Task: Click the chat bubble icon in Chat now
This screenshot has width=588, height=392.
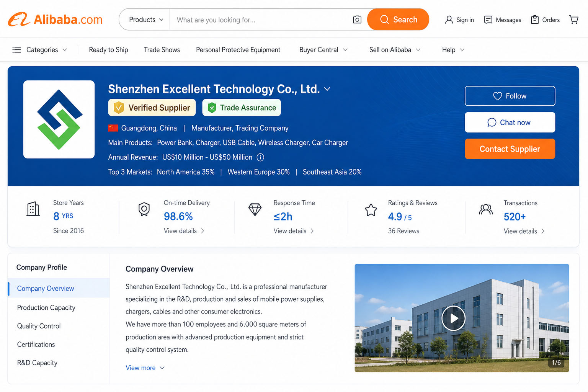Action: [492, 122]
